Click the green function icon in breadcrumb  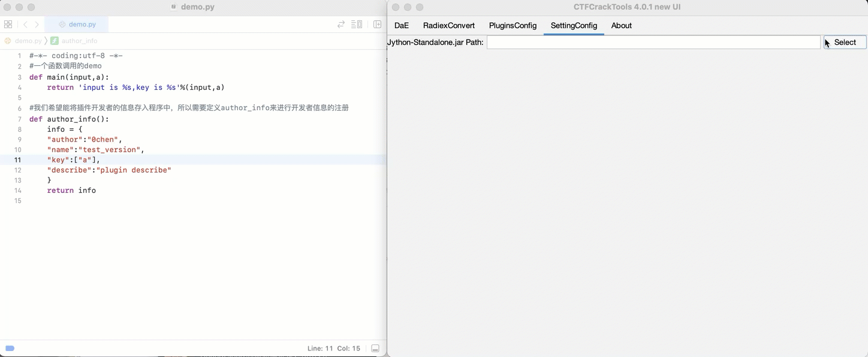pyautogui.click(x=55, y=41)
